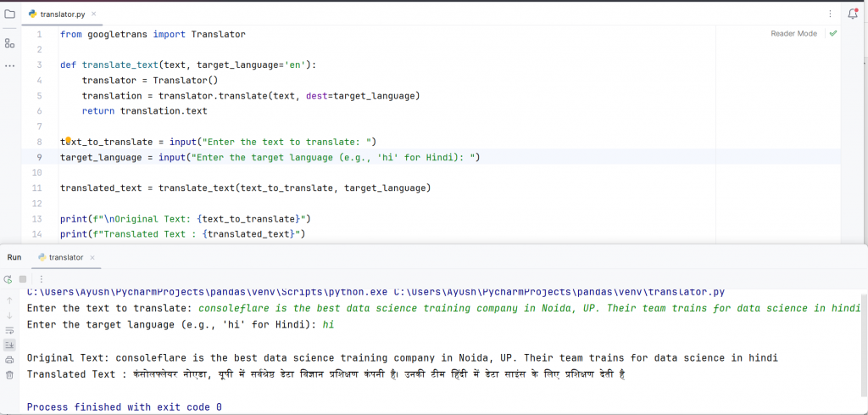Click 'target_language' variable on line 9
The height and width of the screenshot is (415, 868).
click(x=101, y=157)
